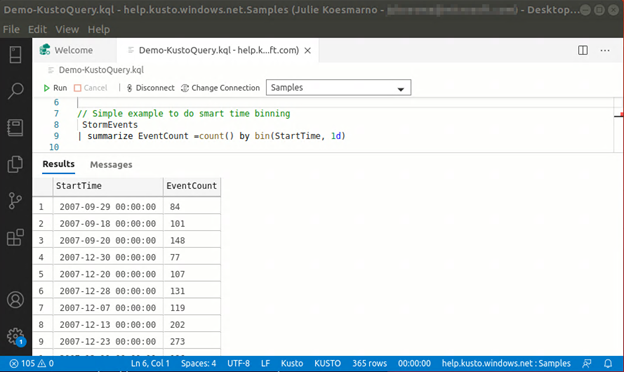The image size is (624, 372).
Task: Open the Edit menu
Action: point(37,29)
